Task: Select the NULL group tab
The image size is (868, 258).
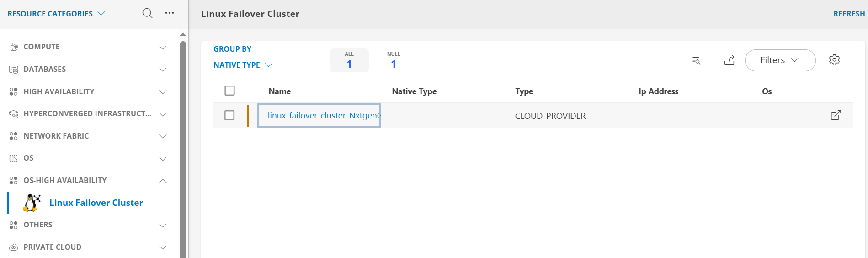Action: coord(393,60)
